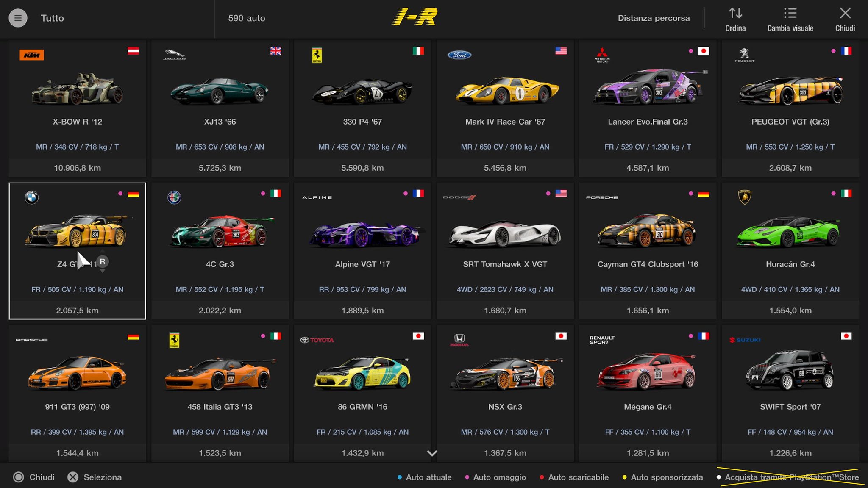
Task: Click the Alfa Romeo badge logo
Action: 174,197
